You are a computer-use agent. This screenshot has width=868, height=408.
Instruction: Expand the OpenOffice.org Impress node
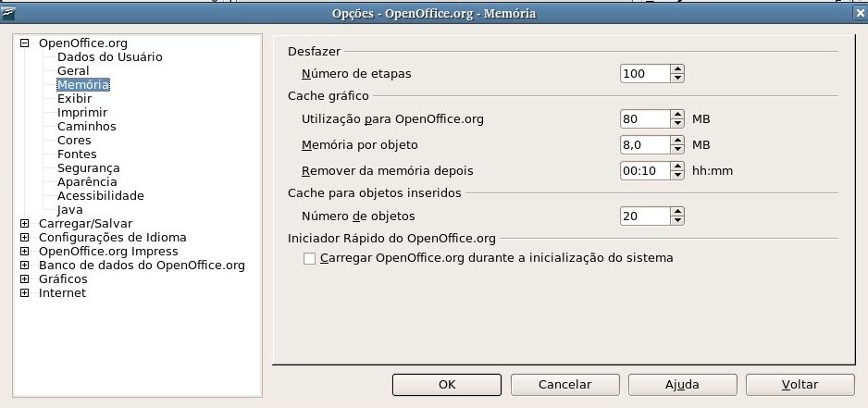click(24, 252)
